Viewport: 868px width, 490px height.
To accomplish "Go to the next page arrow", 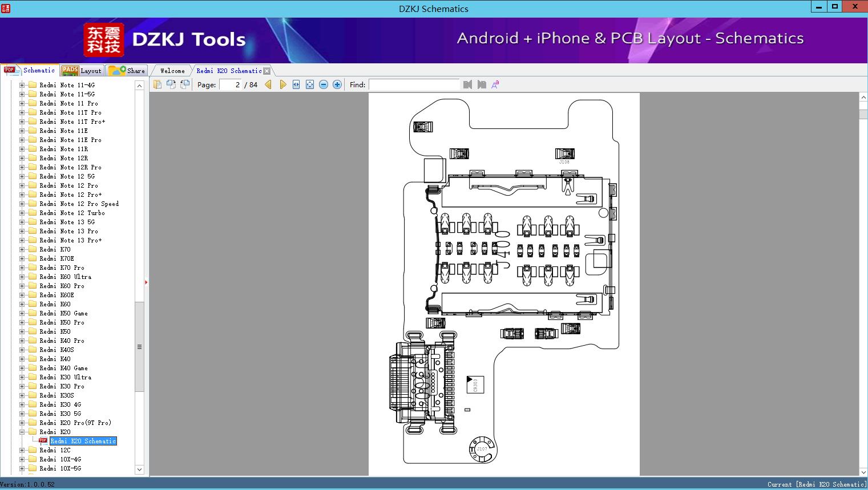I will pos(282,84).
